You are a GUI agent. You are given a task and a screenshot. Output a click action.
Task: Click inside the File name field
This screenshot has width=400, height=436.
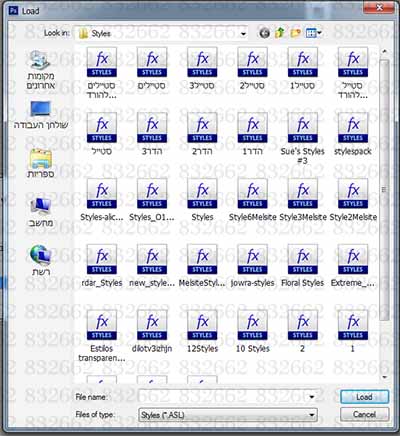(223, 397)
